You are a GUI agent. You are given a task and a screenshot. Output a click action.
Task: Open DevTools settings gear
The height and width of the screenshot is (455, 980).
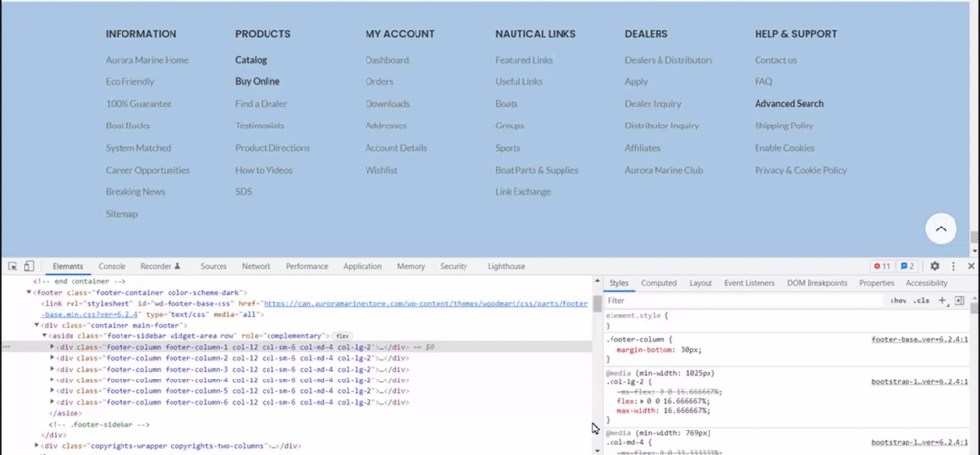pyautogui.click(x=935, y=267)
